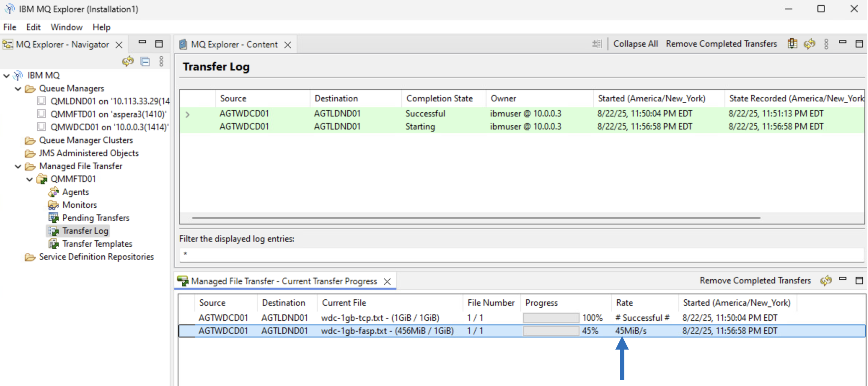Click the Pending Transfers icon
This screenshot has width=868, height=386.
click(53, 218)
